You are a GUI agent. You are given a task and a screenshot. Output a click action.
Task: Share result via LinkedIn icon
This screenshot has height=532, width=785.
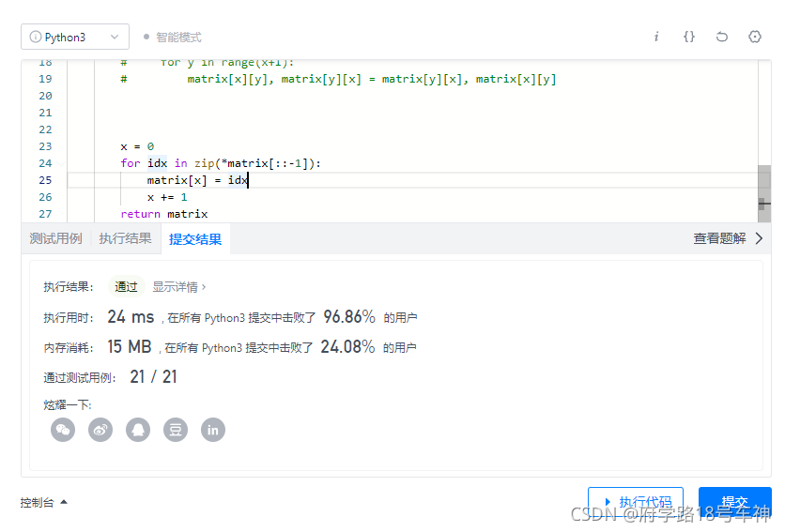pos(213,430)
